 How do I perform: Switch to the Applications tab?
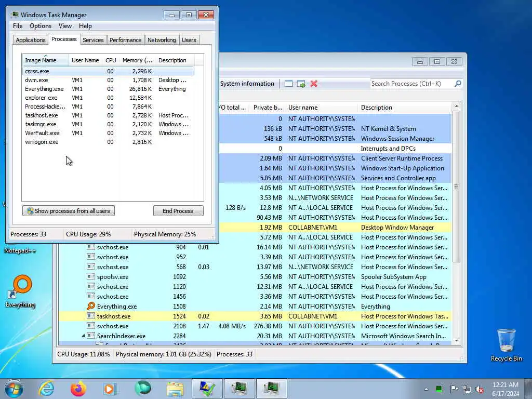click(x=31, y=40)
